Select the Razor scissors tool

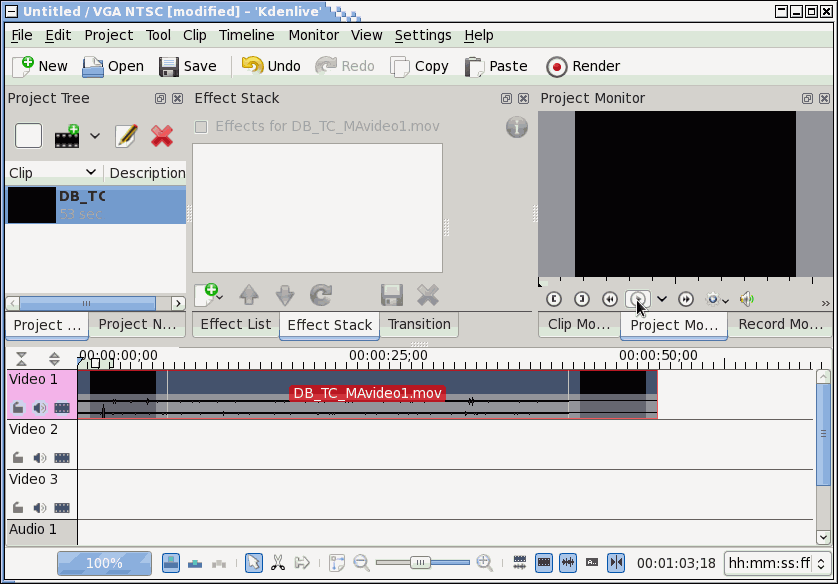278,563
